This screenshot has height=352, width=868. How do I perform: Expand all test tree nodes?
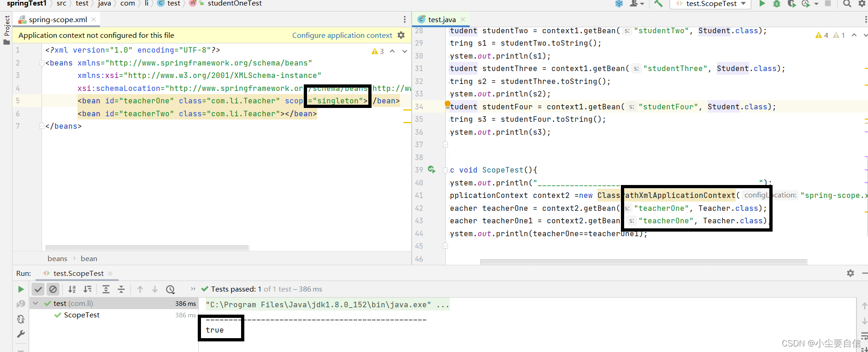click(x=106, y=289)
